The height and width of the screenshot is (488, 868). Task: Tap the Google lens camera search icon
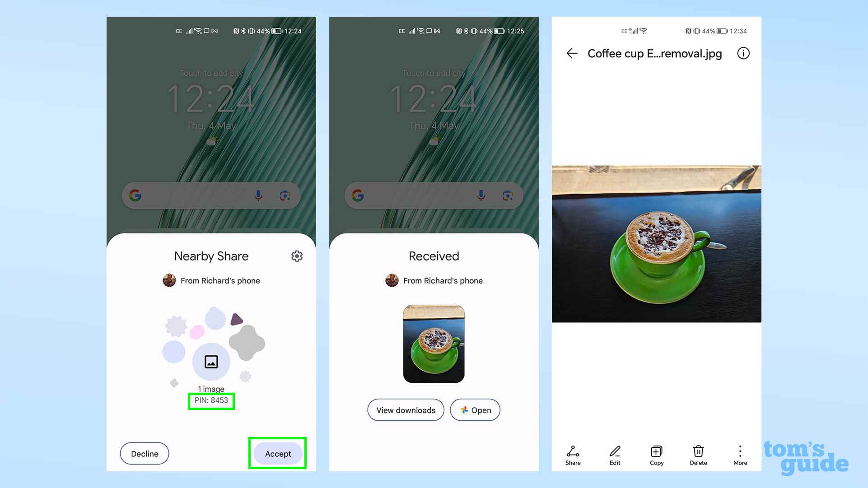[285, 196]
